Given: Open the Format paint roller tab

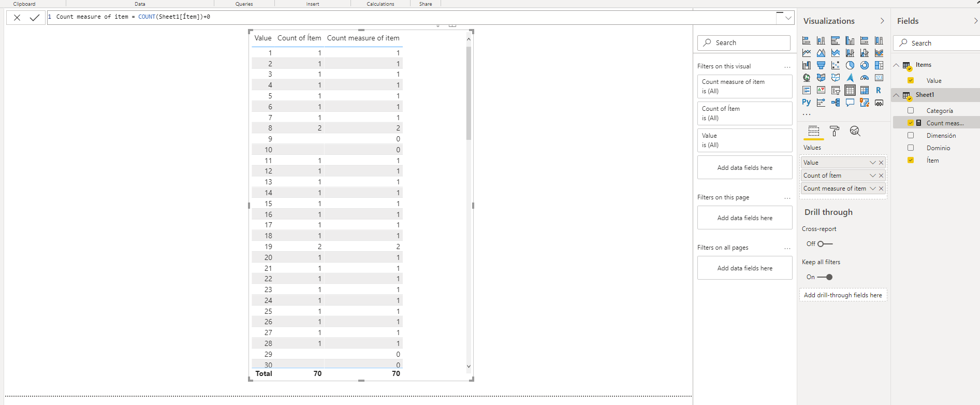Looking at the screenshot, I should [x=834, y=131].
